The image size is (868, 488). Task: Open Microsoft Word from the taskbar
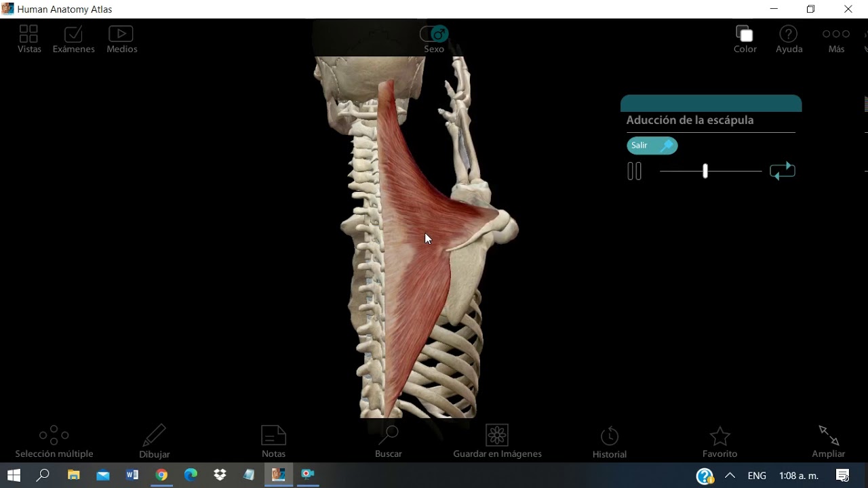point(132,475)
